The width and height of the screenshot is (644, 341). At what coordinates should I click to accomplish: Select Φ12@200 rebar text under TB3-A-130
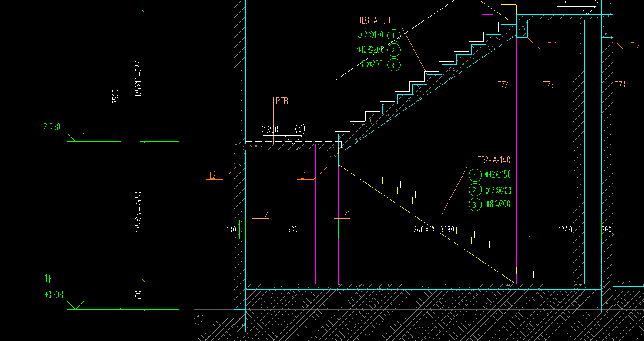click(x=370, y=50)
